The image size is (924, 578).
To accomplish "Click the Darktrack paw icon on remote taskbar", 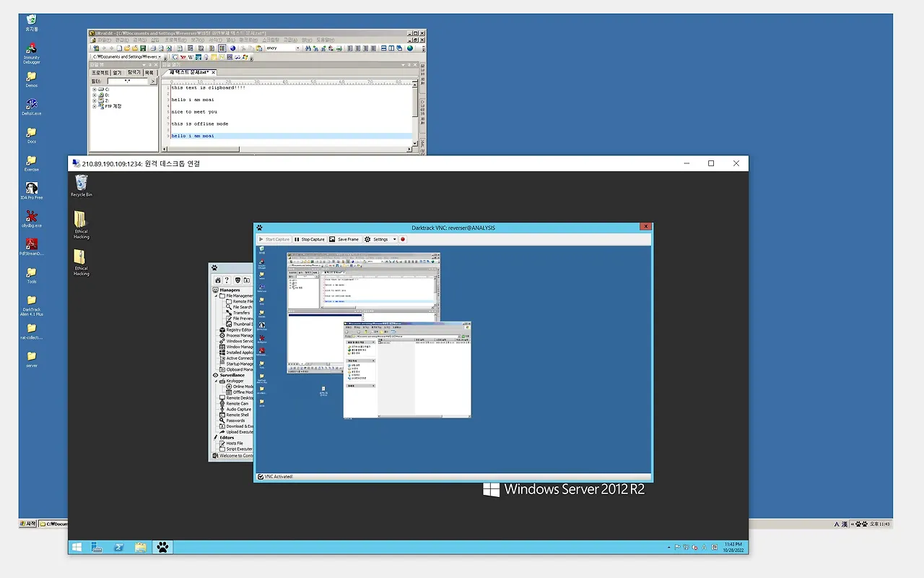I will pos(163,547).
